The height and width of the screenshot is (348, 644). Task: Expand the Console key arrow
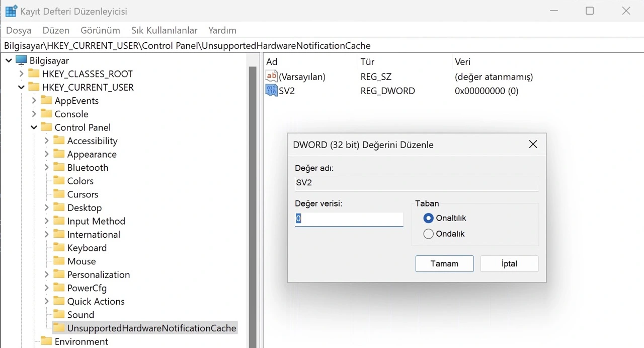coord(34,114)
